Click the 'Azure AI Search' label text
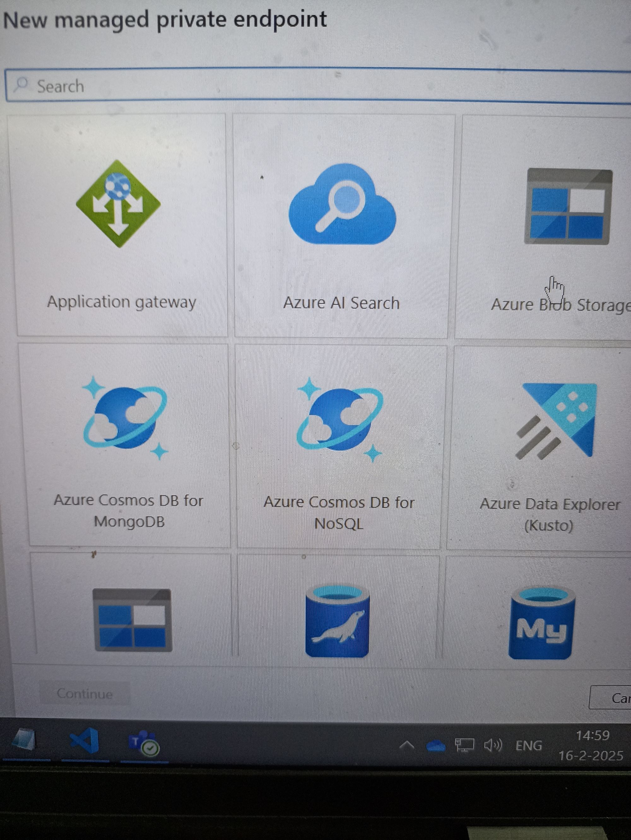This screenshot has height=840, width=631. click(341, 303)
